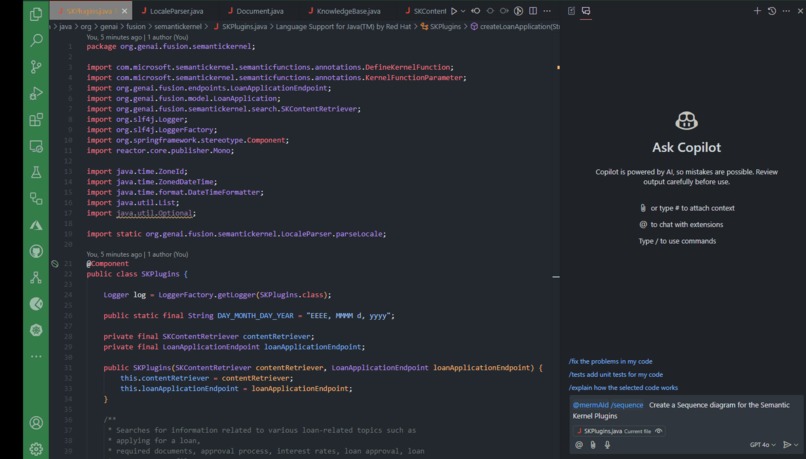Click 'DAY_MONTH_DAY_YEAR' constant name
Viewport: 806px width, 459px height.
[255, 316]
